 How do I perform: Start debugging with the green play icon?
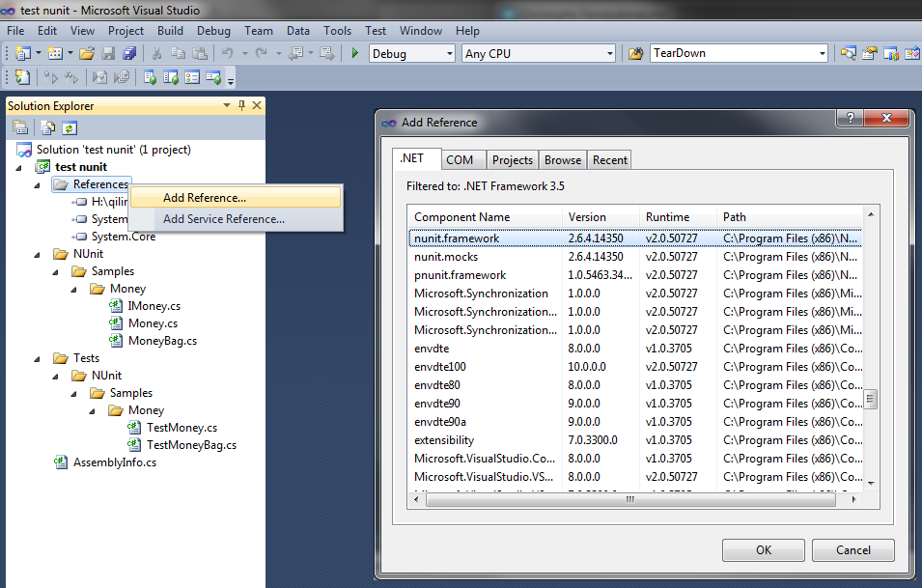click(x=354, y=53)
